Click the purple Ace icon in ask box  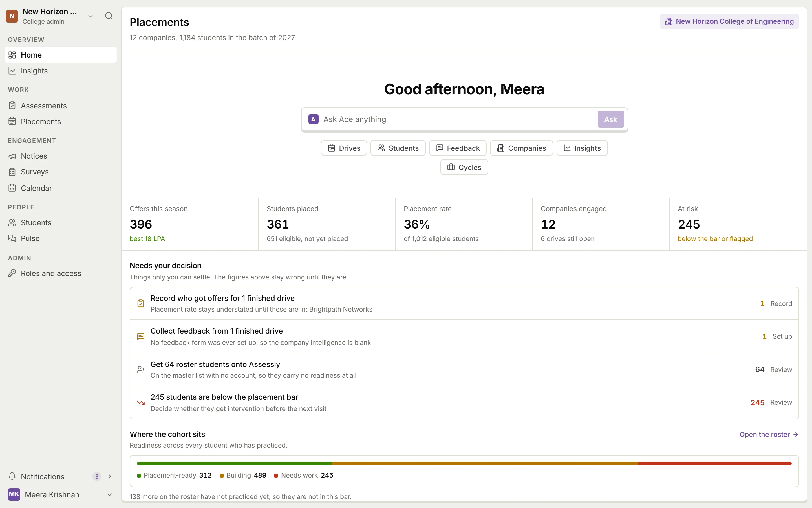tap(314, 119)
